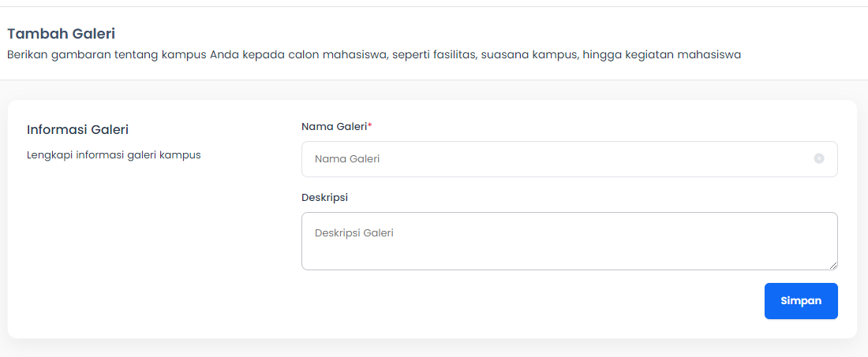
Task: Click the Deskripsi field label
Action: click(x=324, y=197)
